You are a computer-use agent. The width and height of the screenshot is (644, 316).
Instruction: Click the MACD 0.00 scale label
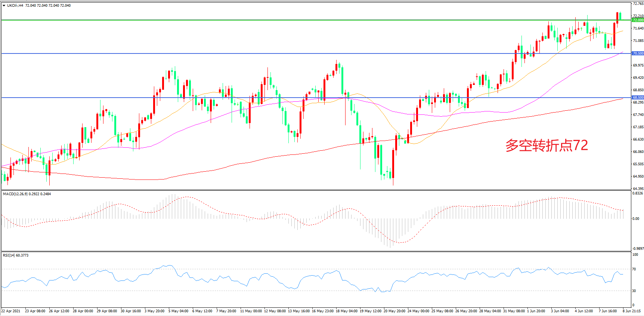[635, 219]
